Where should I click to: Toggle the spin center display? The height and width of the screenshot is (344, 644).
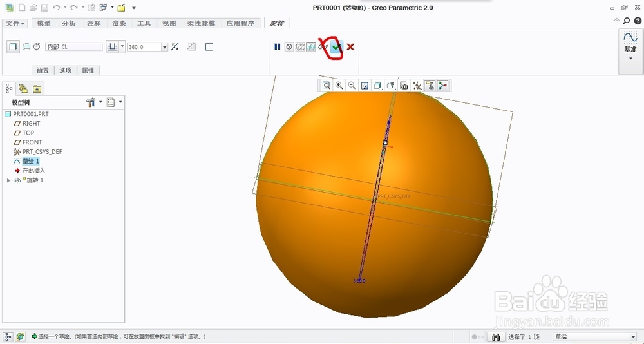coord(443,86)
